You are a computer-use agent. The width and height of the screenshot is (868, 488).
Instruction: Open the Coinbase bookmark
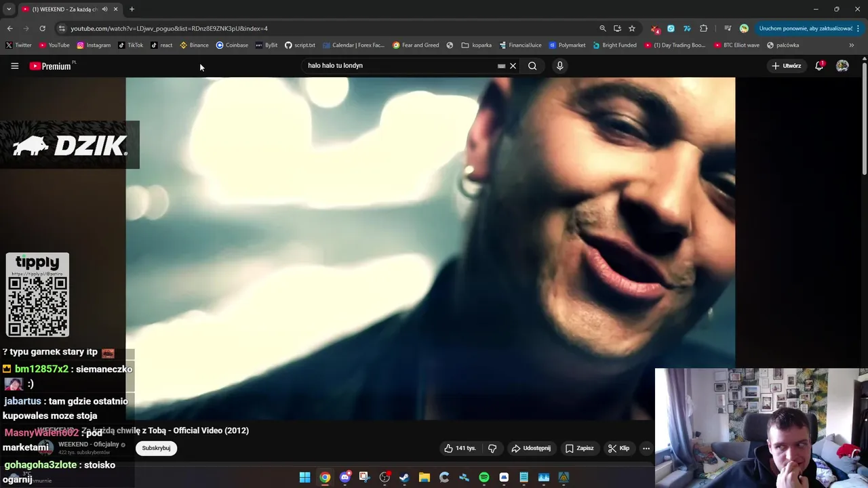point(232,45)
